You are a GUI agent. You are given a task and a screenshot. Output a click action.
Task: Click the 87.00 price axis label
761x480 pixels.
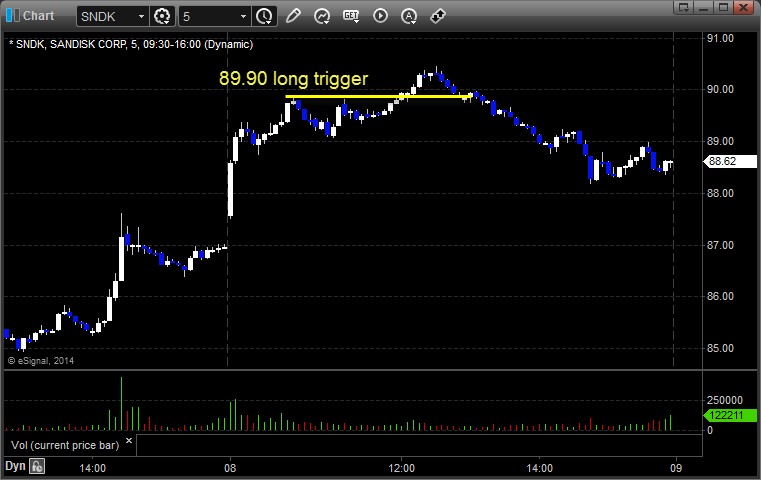click(x=720, y=245)
